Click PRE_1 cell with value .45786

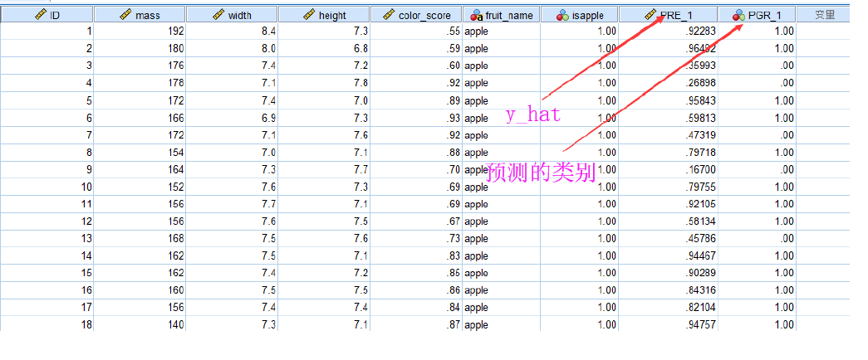(668, 238)
